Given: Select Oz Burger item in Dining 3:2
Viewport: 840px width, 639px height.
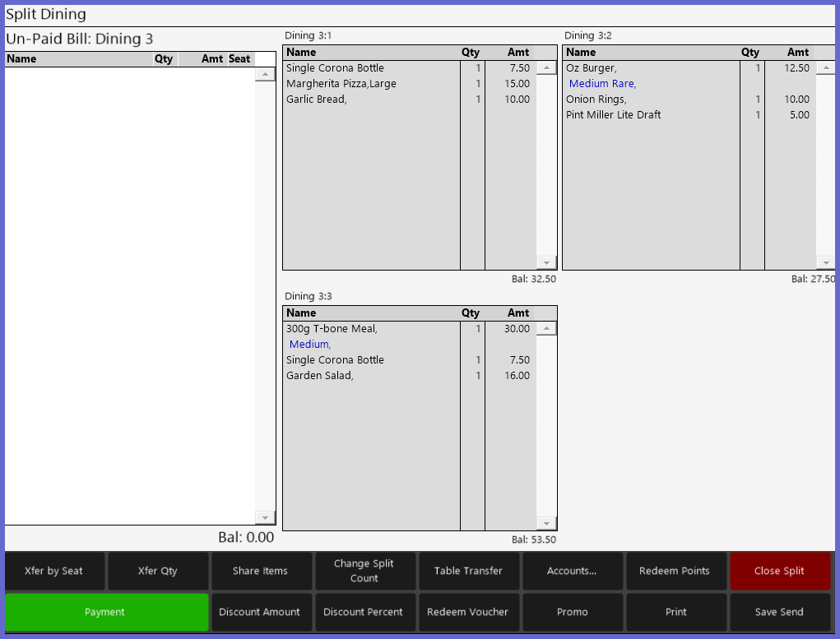Looking at the screenshot, I should point(592,68).
